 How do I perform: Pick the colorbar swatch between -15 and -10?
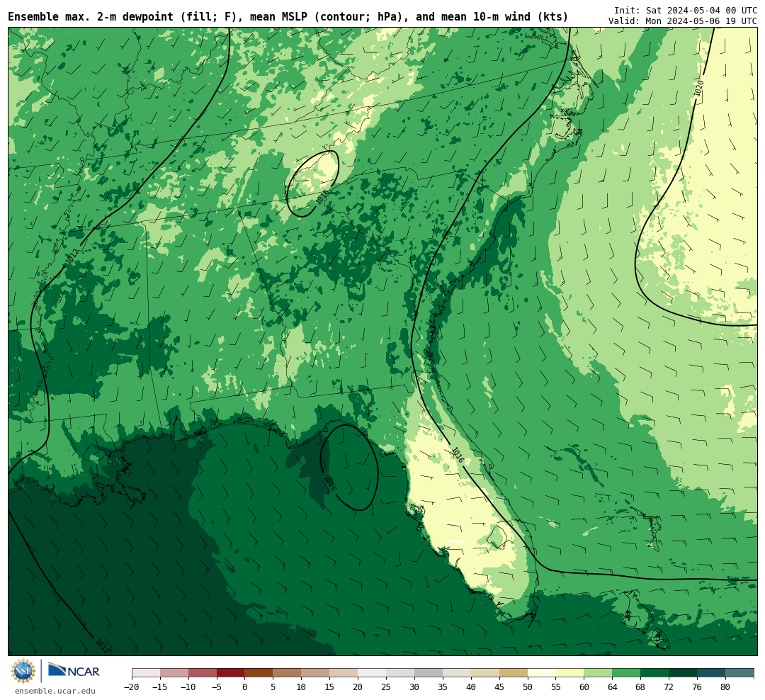(174, 673)
